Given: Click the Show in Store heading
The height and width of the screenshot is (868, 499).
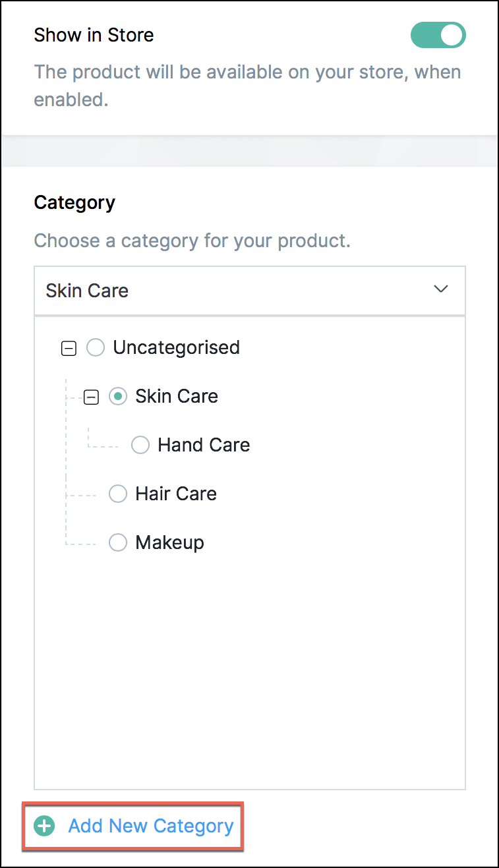Looking at the screenshot, I should click(94, 35).
